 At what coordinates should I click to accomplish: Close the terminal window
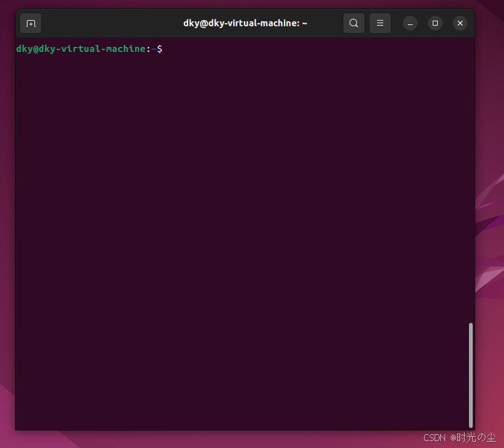[x=460, y=23]
